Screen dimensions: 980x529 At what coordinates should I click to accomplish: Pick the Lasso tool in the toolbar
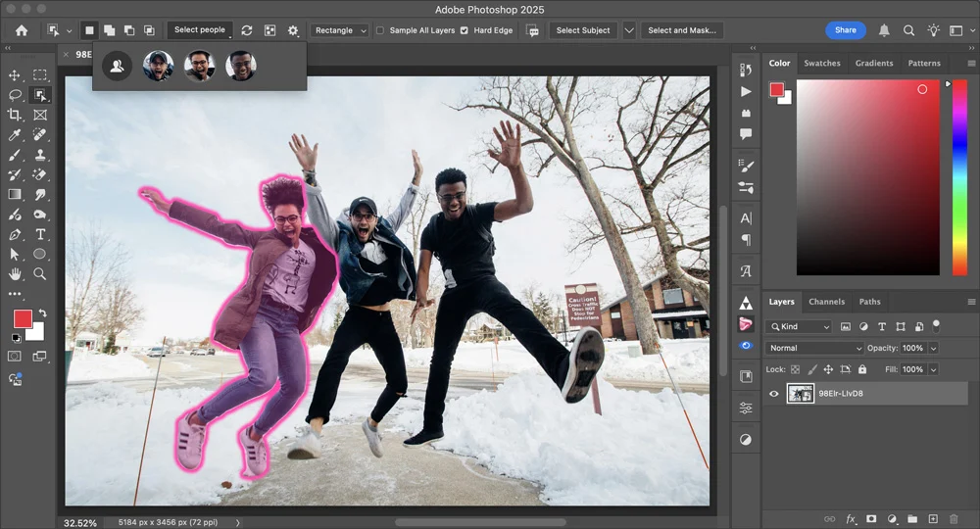[x=15, y=95]
